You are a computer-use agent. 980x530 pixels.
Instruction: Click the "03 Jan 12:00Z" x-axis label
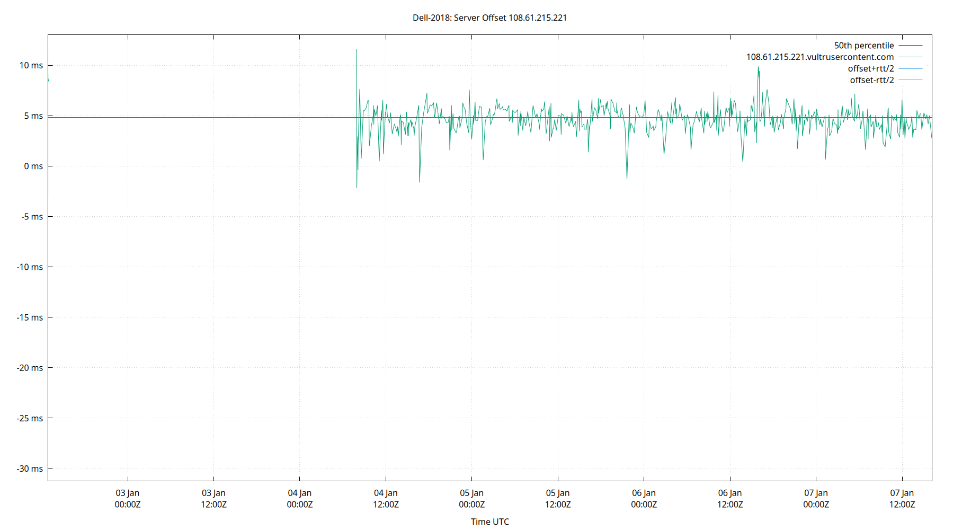(215, 498)
